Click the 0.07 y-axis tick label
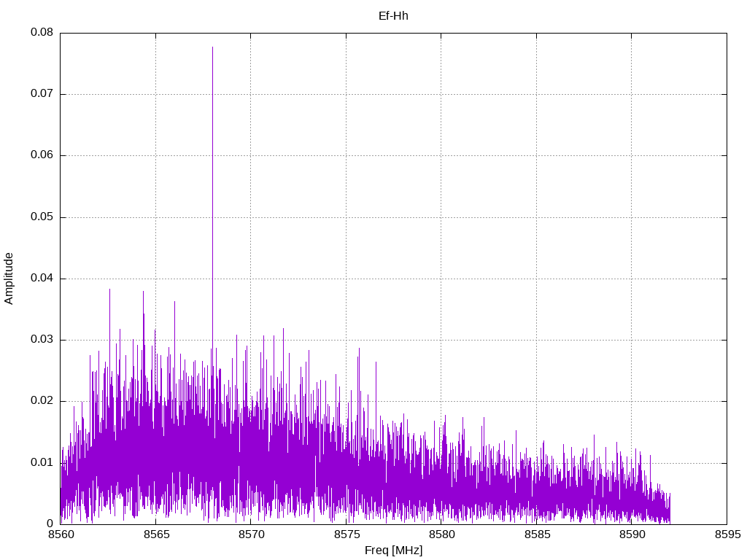747x560 pixels. point(42,94)
